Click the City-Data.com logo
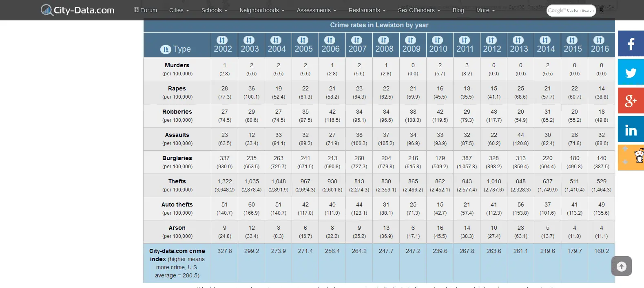The height and width of the screenshot is (288, 644). coord(77,10)
